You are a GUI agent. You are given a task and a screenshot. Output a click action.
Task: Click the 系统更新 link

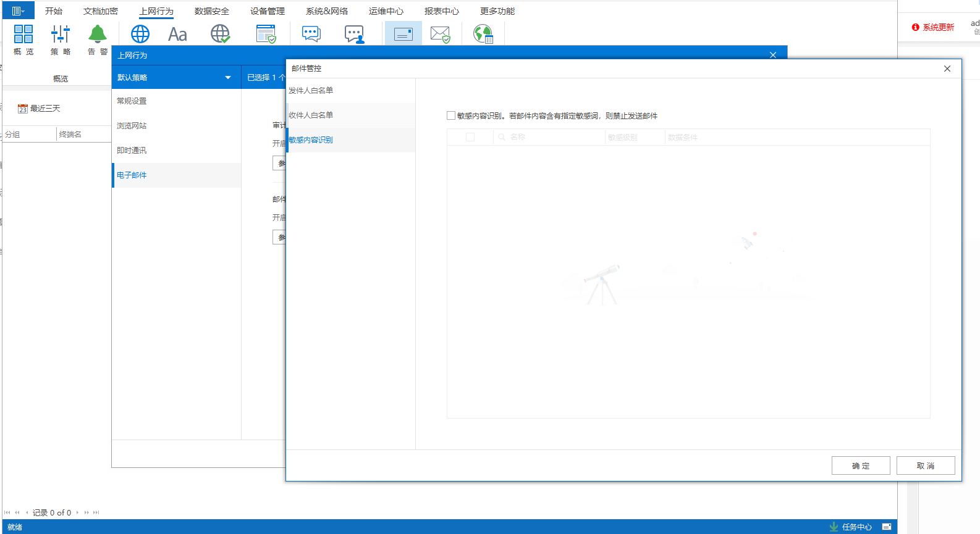coord(939,27)
